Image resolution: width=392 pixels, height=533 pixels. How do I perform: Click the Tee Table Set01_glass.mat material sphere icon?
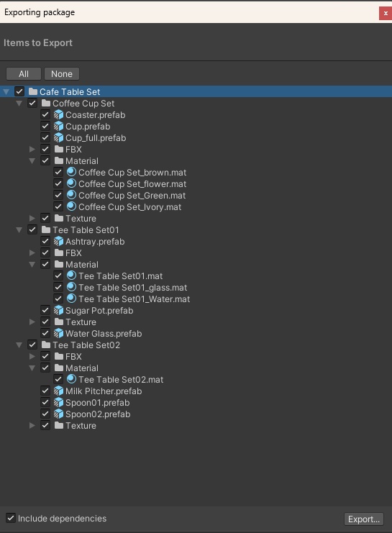(71, 287)
